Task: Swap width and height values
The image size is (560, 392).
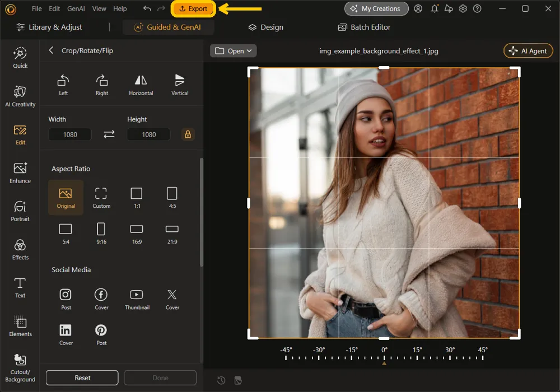Action: 109,134
